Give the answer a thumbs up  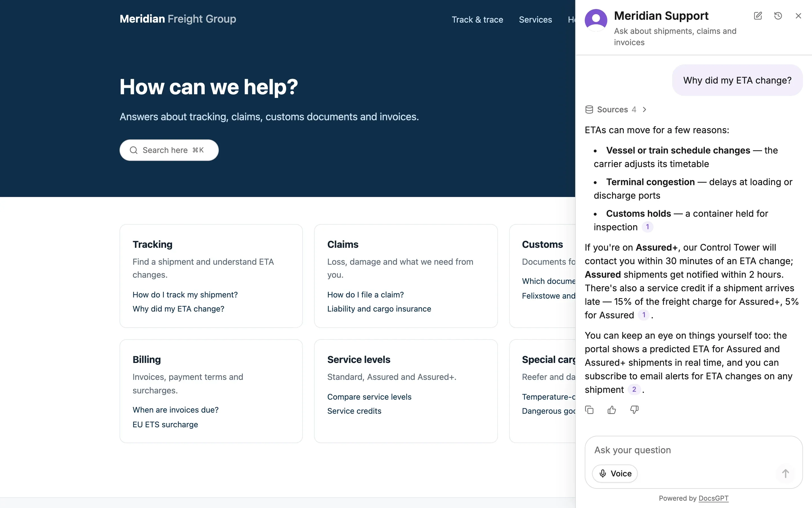612,410
